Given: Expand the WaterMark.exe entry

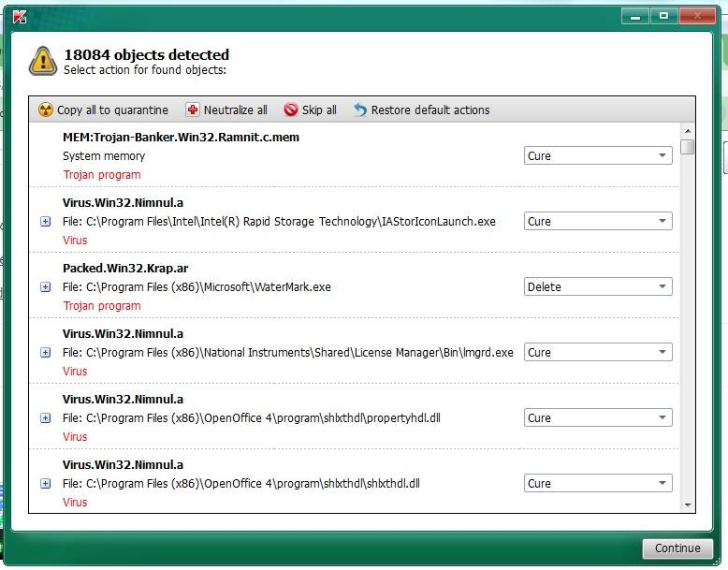Looking at the screenshot, I should [46, 287].
